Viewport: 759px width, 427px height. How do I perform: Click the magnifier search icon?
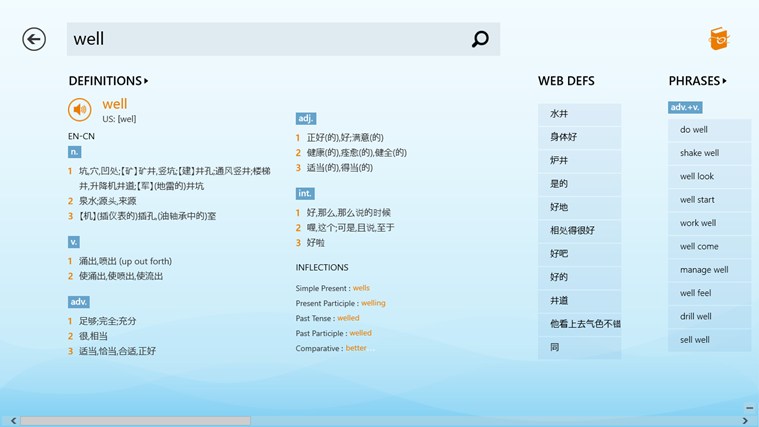pos(480,39)
